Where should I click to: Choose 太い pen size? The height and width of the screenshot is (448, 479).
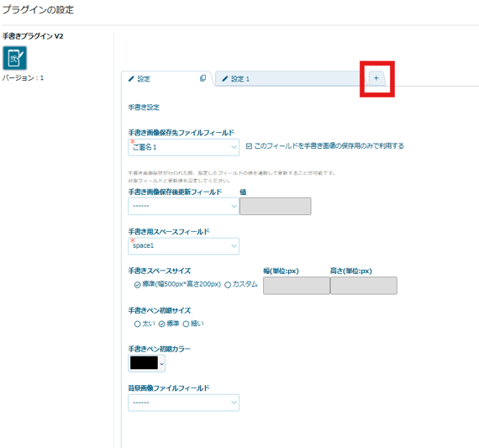(x=137, y=324)
